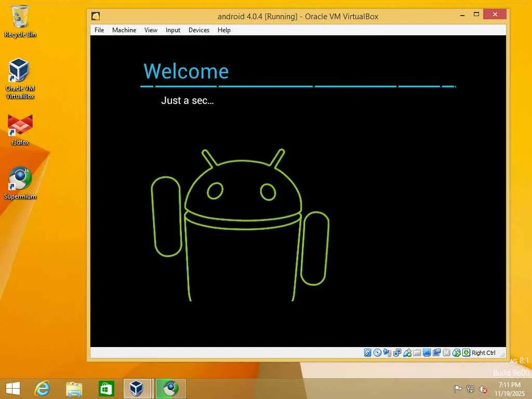Viewport: 532px width, 399px height.
Task: Open the Windows Store taskbar icon
Action: point(106,388)
